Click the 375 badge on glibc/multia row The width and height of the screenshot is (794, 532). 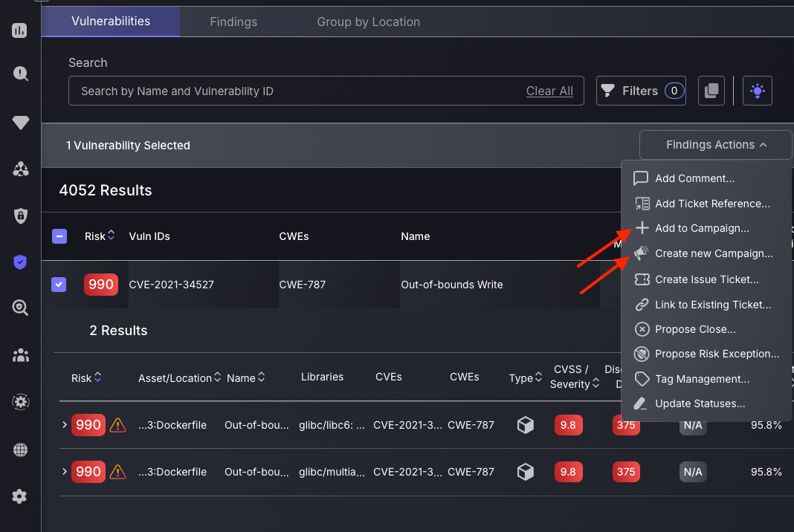pyautogui.click(x=626, y=472)
